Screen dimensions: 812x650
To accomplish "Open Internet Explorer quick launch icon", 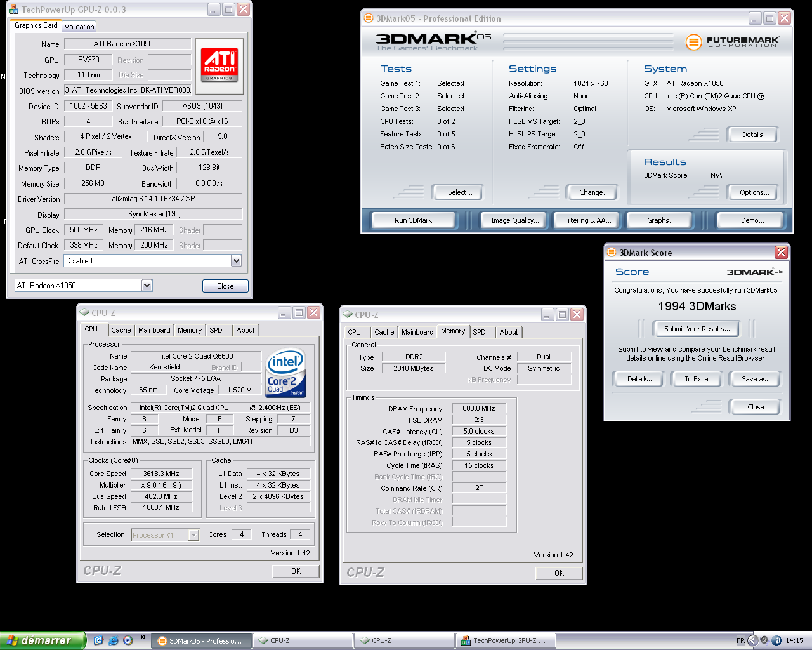I will pos(114,640).
